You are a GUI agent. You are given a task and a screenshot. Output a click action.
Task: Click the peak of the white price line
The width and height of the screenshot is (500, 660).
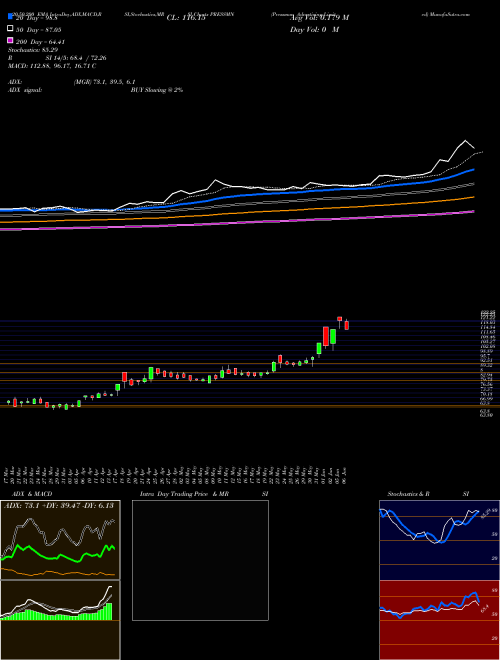465,141
